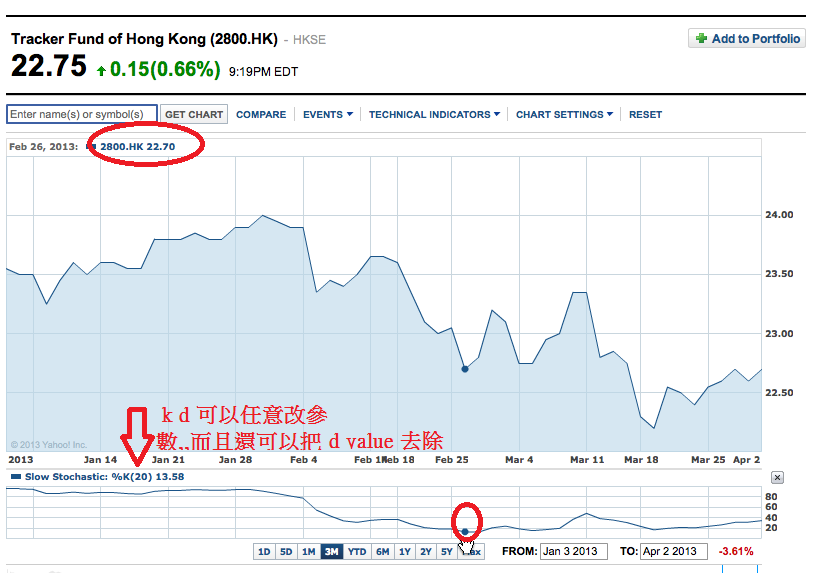Screen dimensions: 816x573
Task: Click the 80 stochastic axis label
Action: tap(771, 496)
